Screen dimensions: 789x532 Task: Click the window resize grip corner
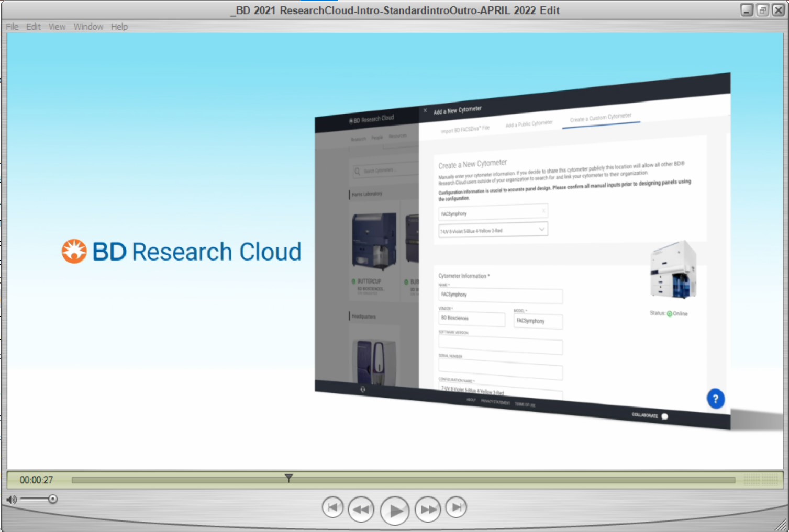pos(781,525)
